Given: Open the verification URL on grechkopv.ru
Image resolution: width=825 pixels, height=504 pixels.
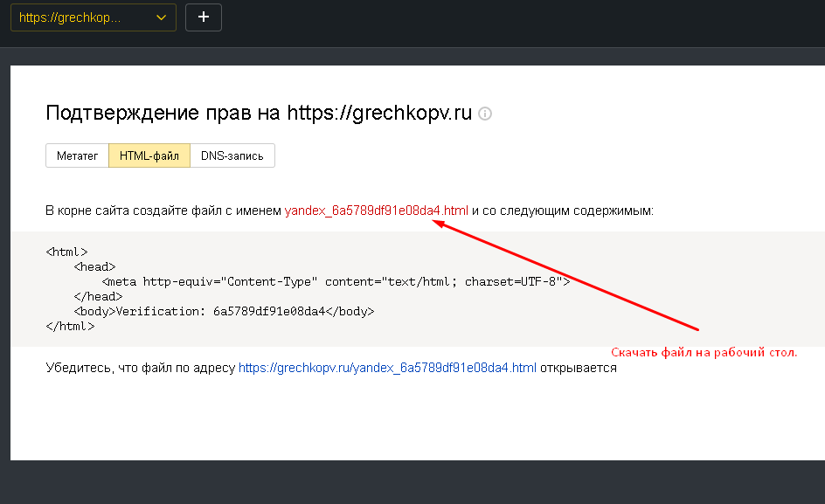Looking at the screenshot, I should [x=387, y=368].
